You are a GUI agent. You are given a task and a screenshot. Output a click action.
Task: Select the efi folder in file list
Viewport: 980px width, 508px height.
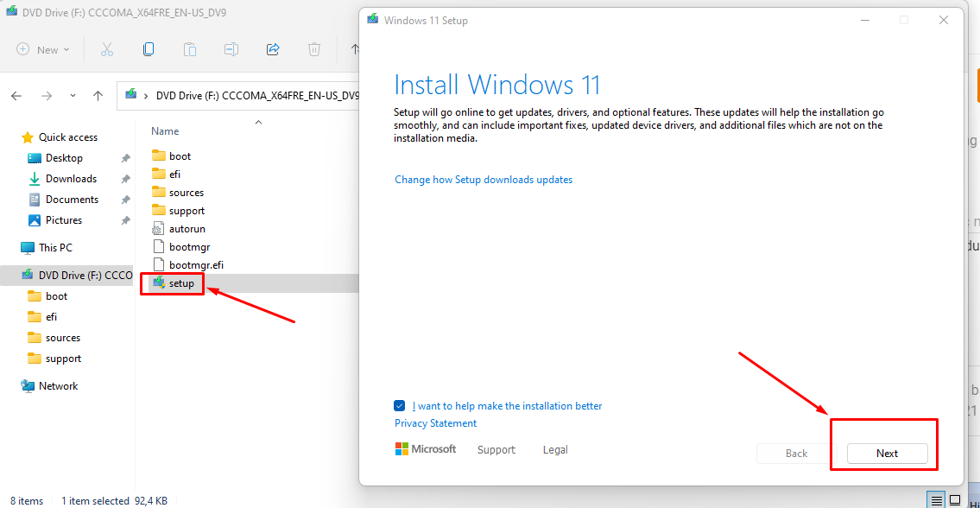point(174,174)
